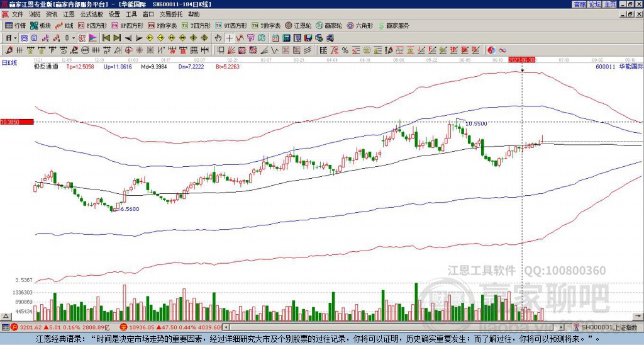Open the 六角形 hexagon tool
The width and height of the screenshot is (644, 345).
tap(360, 25)
